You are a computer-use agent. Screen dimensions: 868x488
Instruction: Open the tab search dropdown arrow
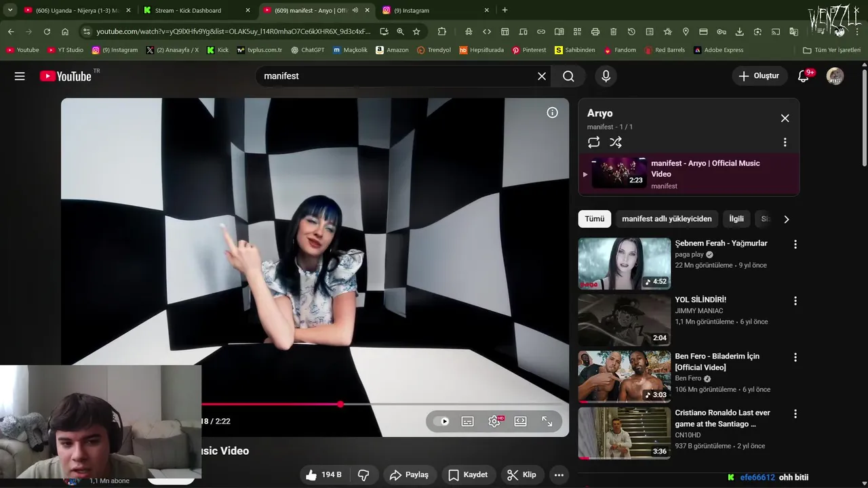(10, 10)
